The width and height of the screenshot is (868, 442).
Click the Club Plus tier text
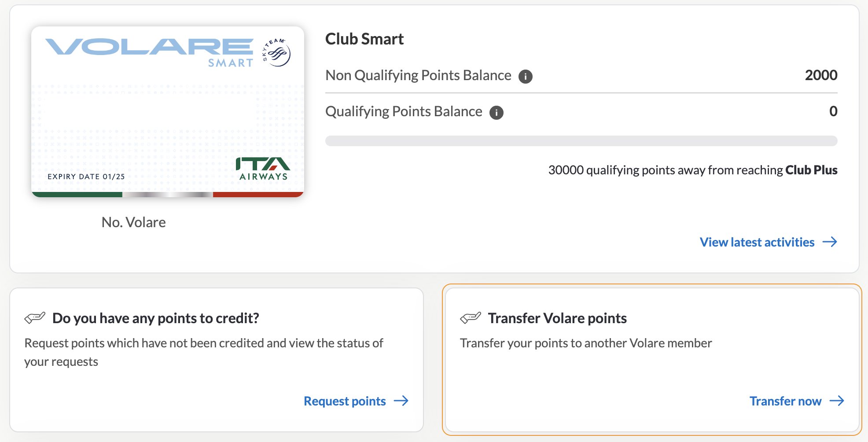coord(811,170)
